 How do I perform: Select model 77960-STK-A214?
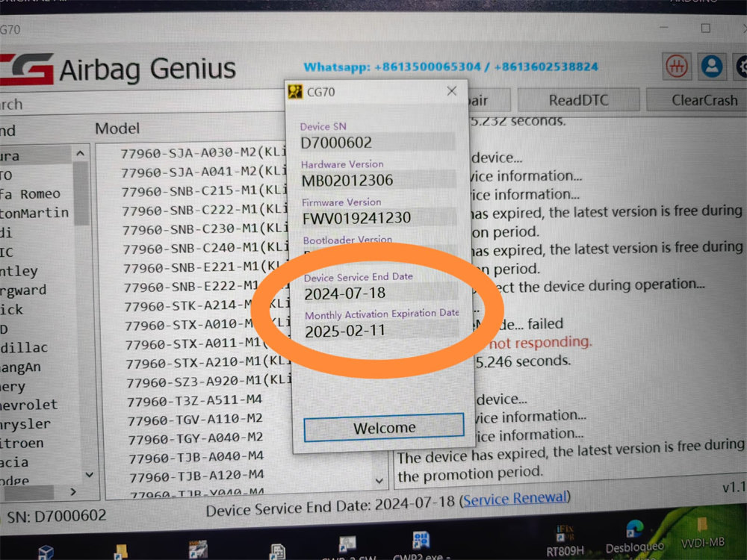click(x=189, y=305)
